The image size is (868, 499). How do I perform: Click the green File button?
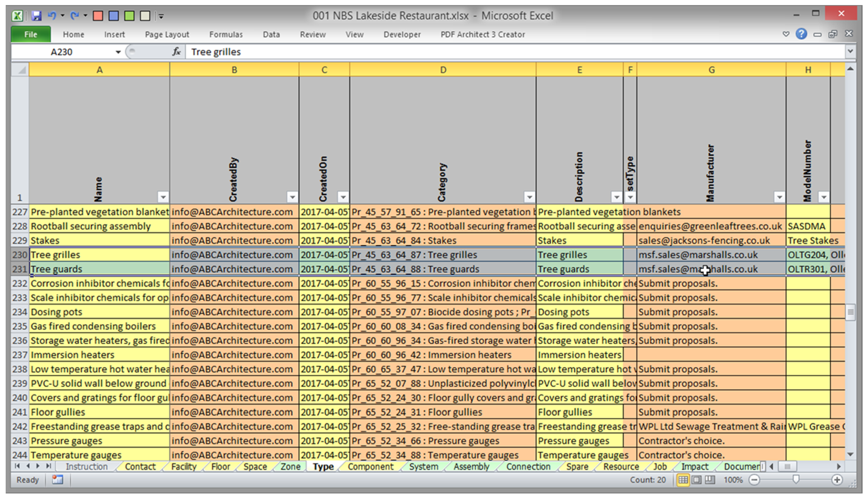(31, 35)
